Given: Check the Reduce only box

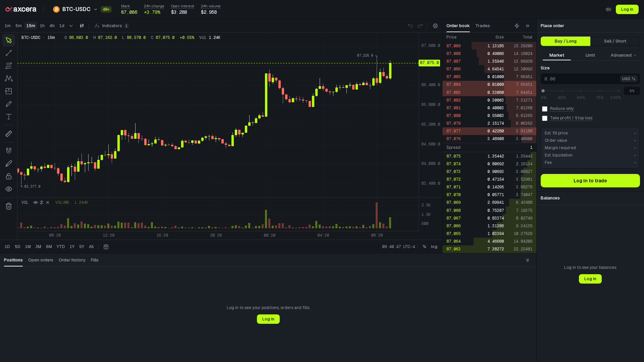Looking at the screenshot, I should [545, 109].
